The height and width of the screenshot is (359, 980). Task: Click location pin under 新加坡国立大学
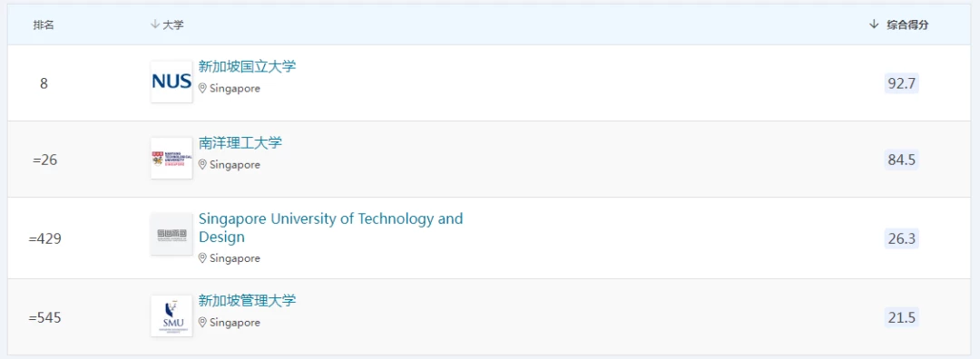202,89
